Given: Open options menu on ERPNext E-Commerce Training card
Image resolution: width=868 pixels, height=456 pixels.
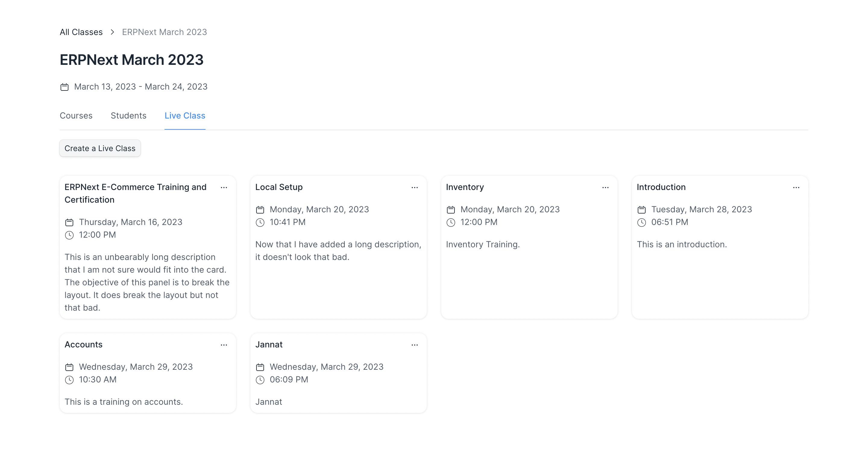Looking at the screenshot, I should click(x=224, y=188).
